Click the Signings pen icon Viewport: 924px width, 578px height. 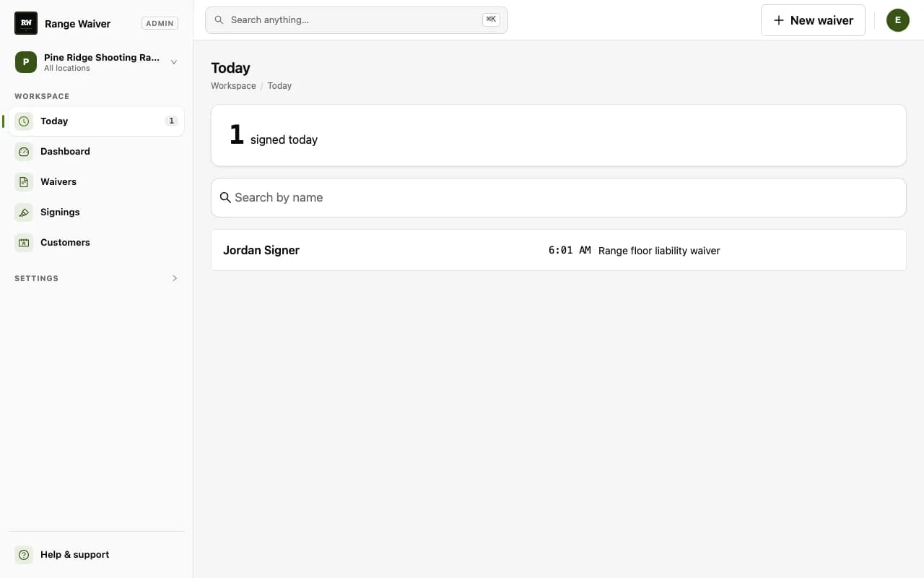(24, 212)
